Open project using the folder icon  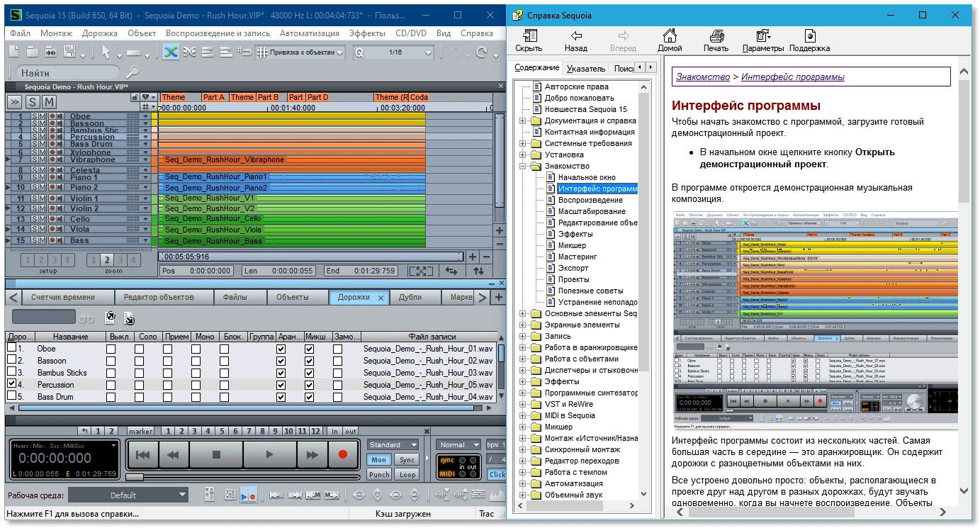(x=33, y=52)
